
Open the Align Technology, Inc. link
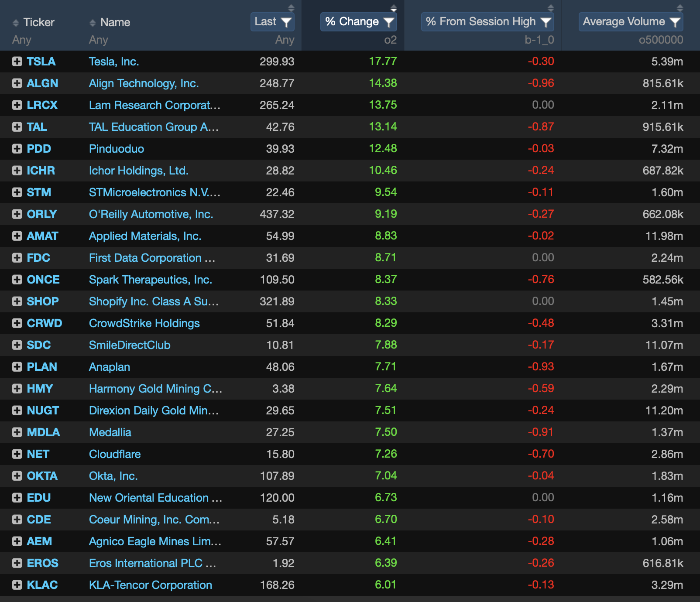coord(144,83)
